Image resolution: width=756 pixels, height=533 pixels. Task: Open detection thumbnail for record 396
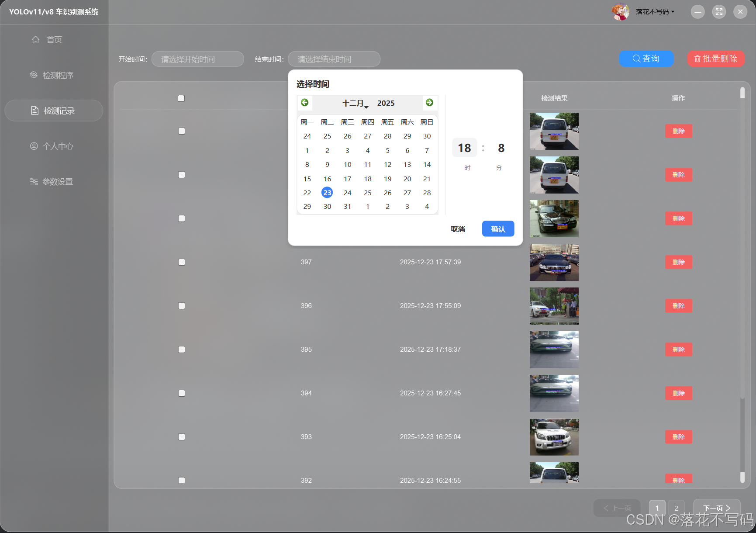(x=554, y=306)
